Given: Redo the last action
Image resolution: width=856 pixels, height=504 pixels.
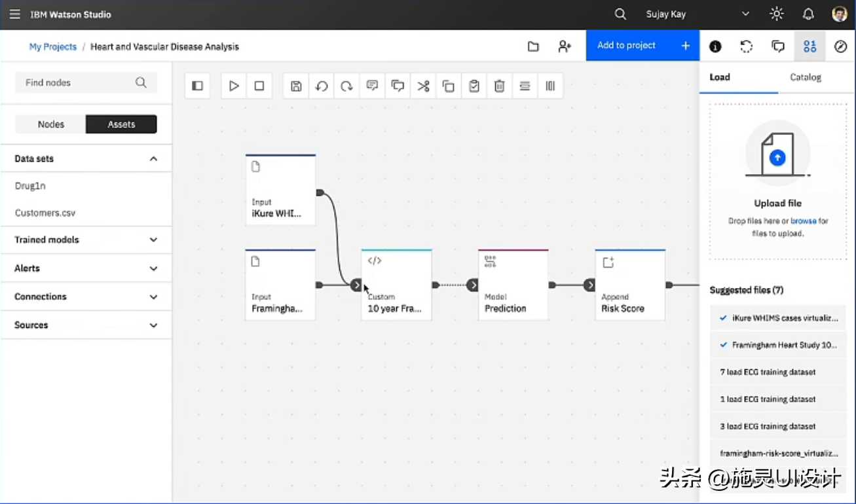Looking at the screenshot, I should click(x=347, y=86).
